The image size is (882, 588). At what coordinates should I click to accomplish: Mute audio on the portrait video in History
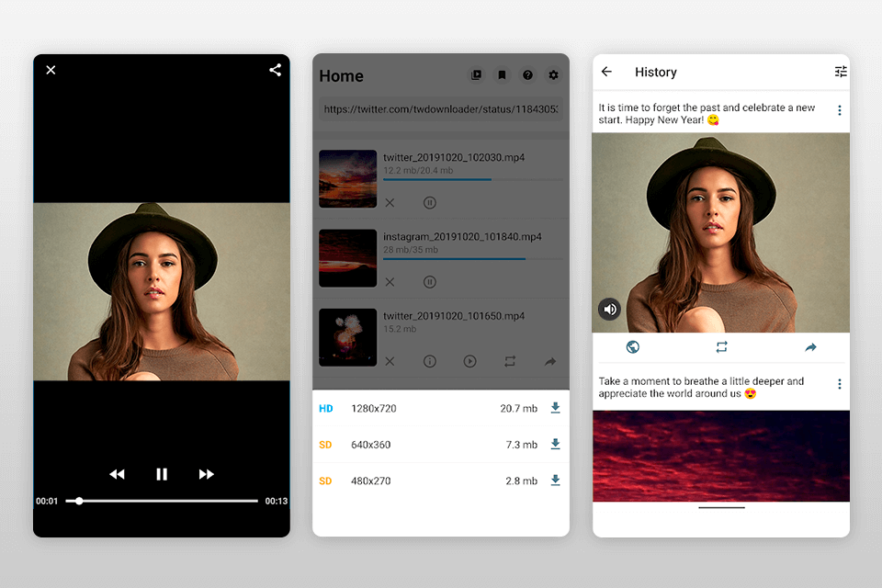click(609, 309)
